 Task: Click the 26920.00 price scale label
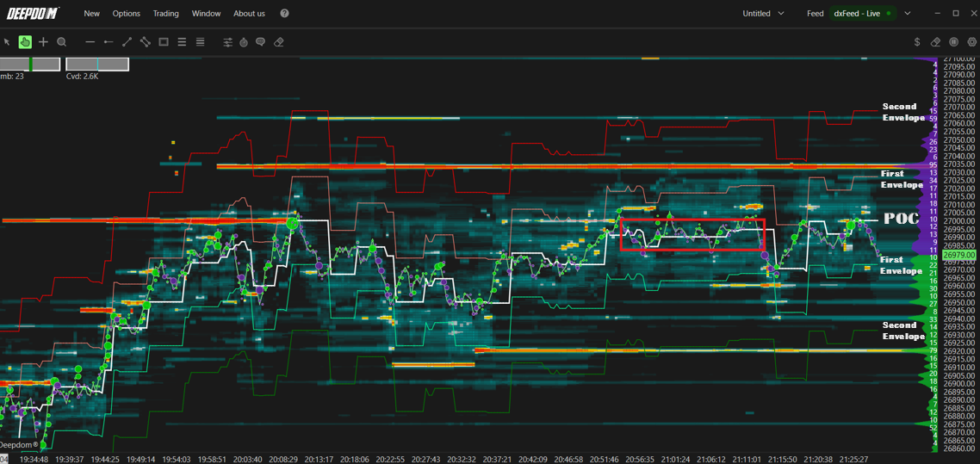pos(958,351)
